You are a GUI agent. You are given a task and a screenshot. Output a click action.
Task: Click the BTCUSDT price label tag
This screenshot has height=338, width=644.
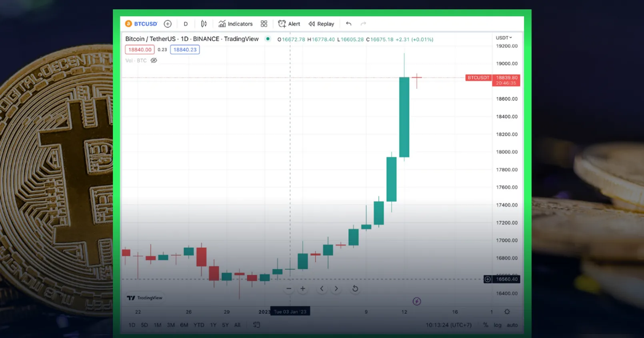[478, 78]
